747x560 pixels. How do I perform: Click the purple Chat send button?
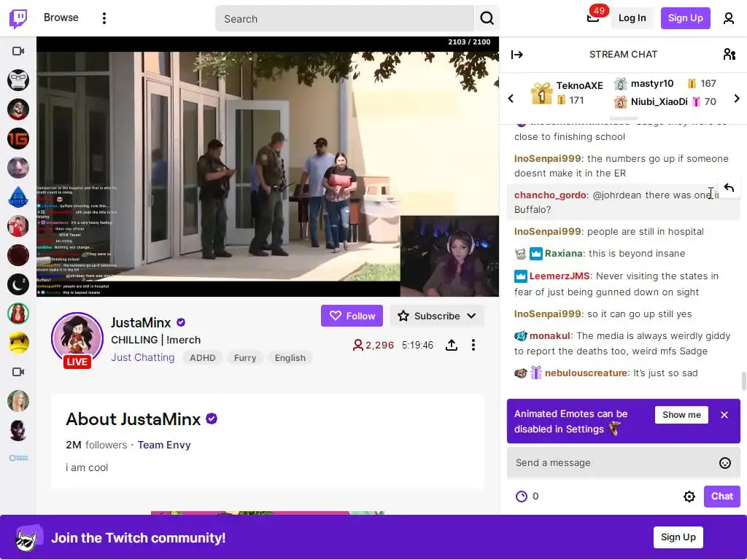[x=721, y=496]
